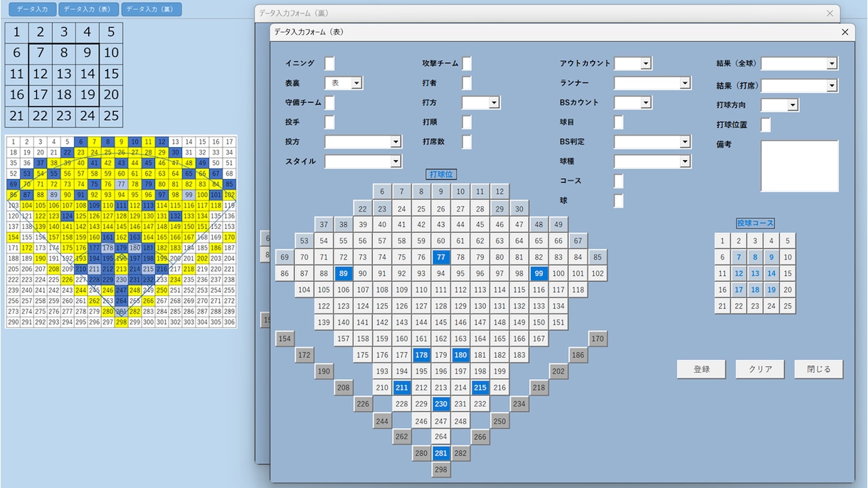Toggle highlighted cell 89 in the 打球位 grid
The height and width of the screenshot is (488, 868).
[x=344, y=273]
